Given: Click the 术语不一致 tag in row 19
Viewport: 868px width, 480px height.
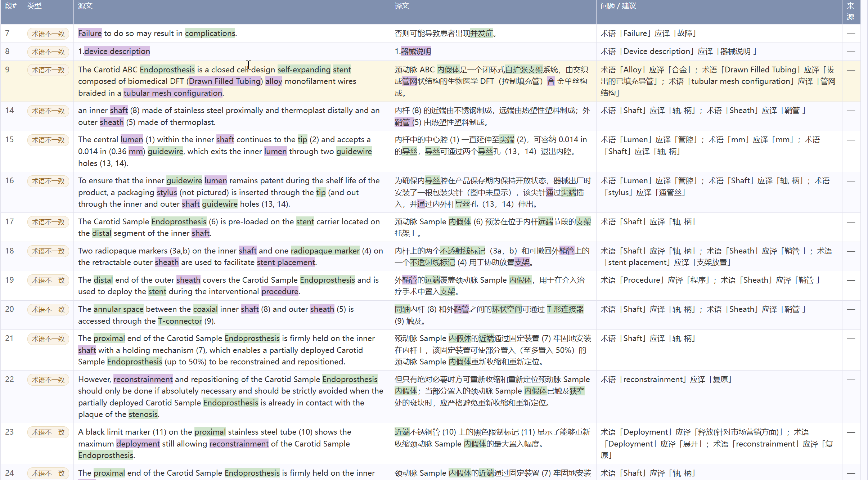Looking at the screenshot, I should (48, 281).
